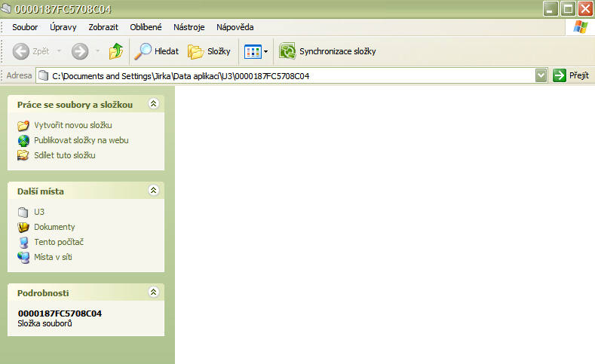This screenshot has width=595, height=364.
Task: Click the Dokumenty folder icon
Action: 23,227
